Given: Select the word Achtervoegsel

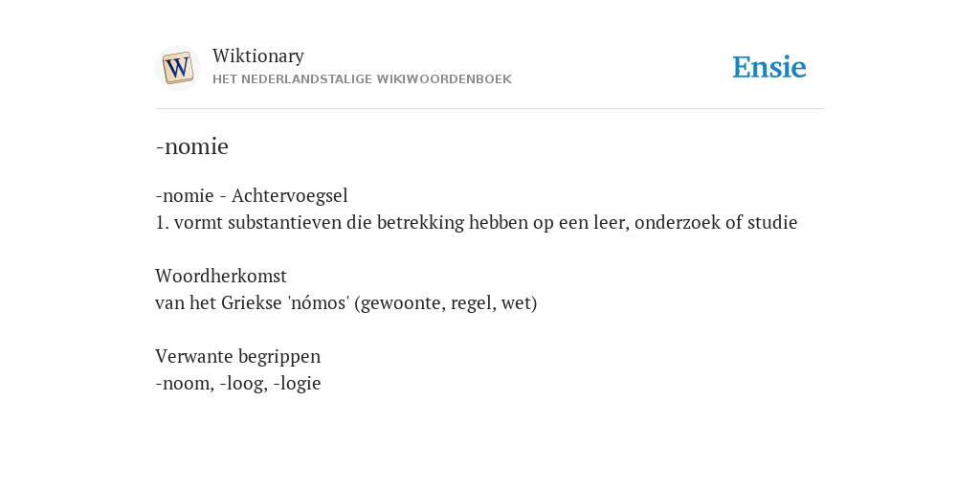Looking at the screenshot, I should 289,195.
